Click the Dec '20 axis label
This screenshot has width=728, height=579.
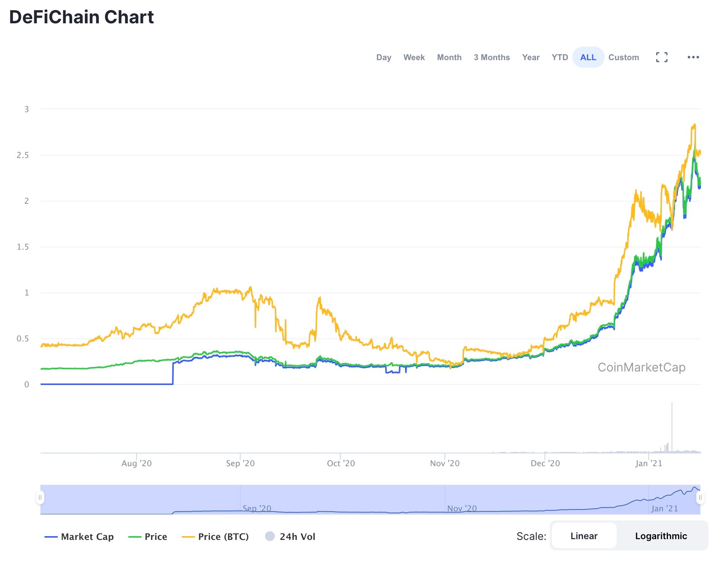(x=545, y=463)
